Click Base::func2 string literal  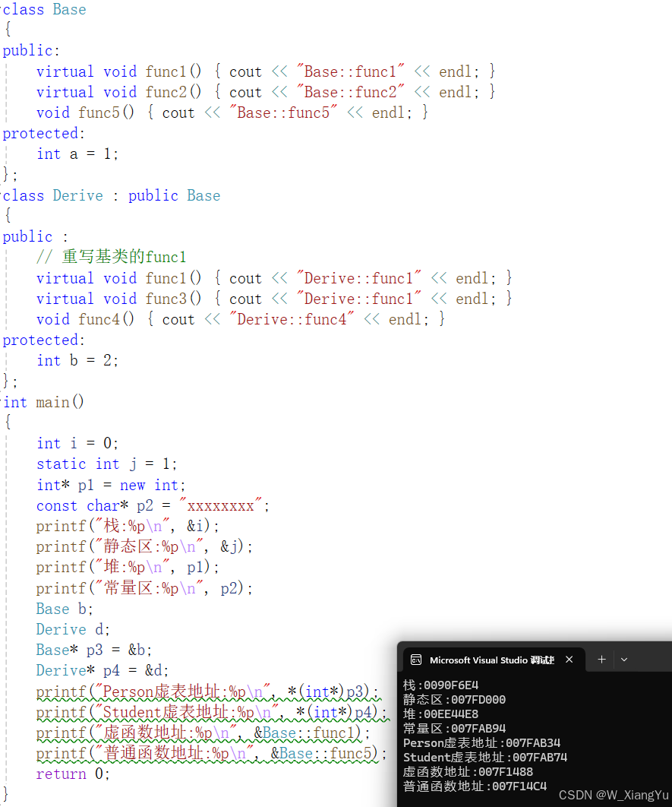[350, 92]
